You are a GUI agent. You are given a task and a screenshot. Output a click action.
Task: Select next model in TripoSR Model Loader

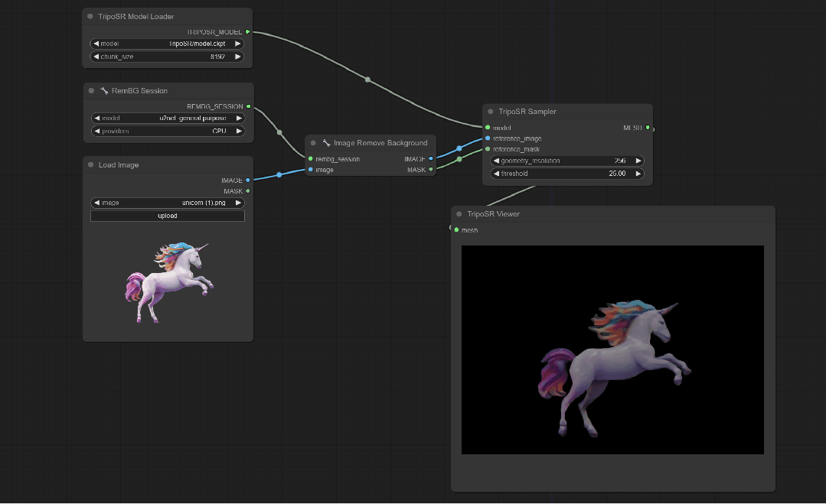237,44
